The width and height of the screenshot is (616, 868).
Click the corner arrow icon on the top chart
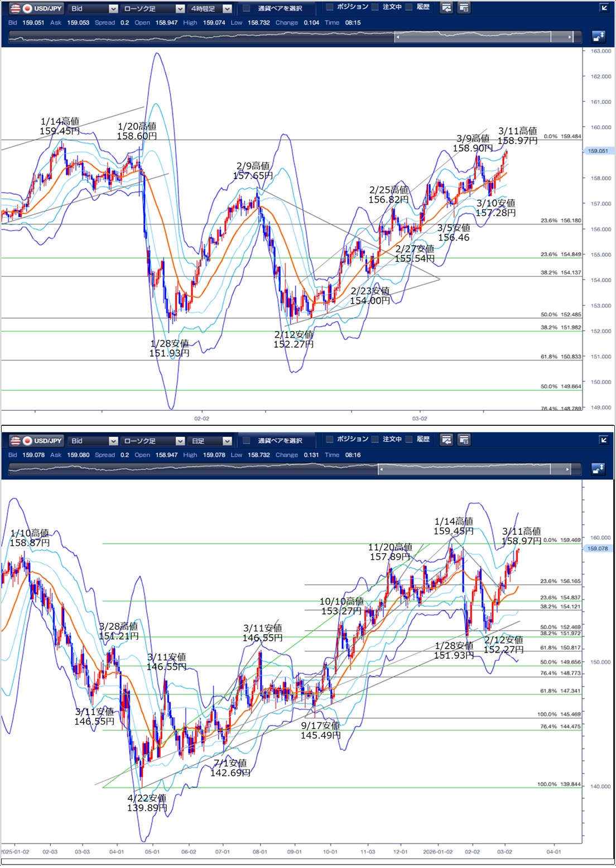point(604,8)
